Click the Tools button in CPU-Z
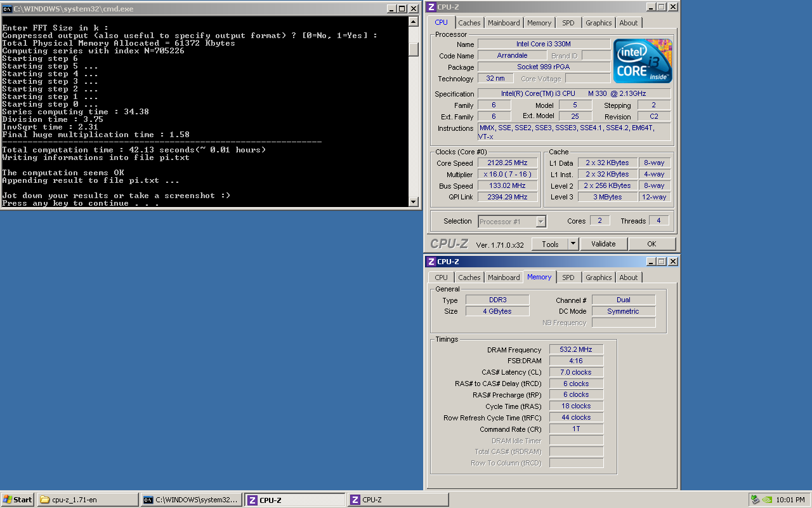 click(550, 244)
